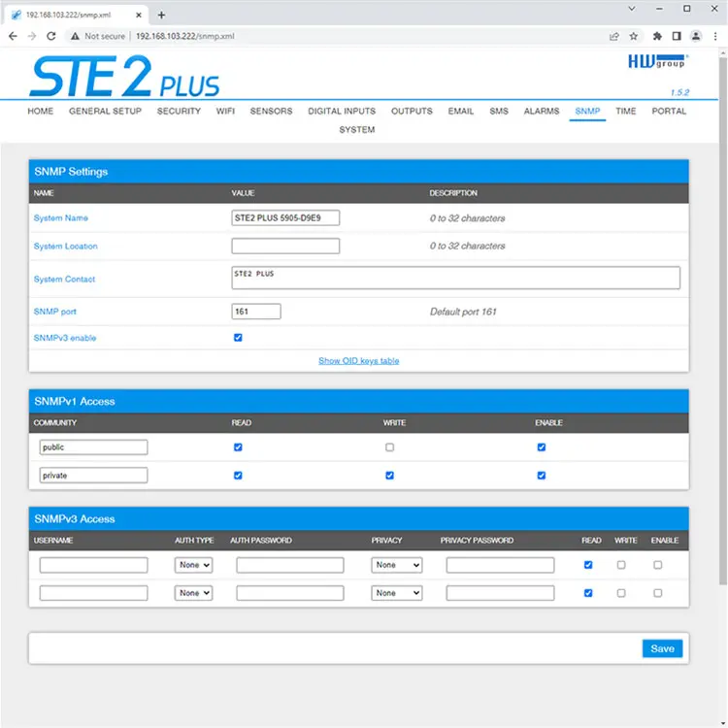728x728 pixels.
Task: Check Enable for first SNMPv3 user
Action: (657, 565)
